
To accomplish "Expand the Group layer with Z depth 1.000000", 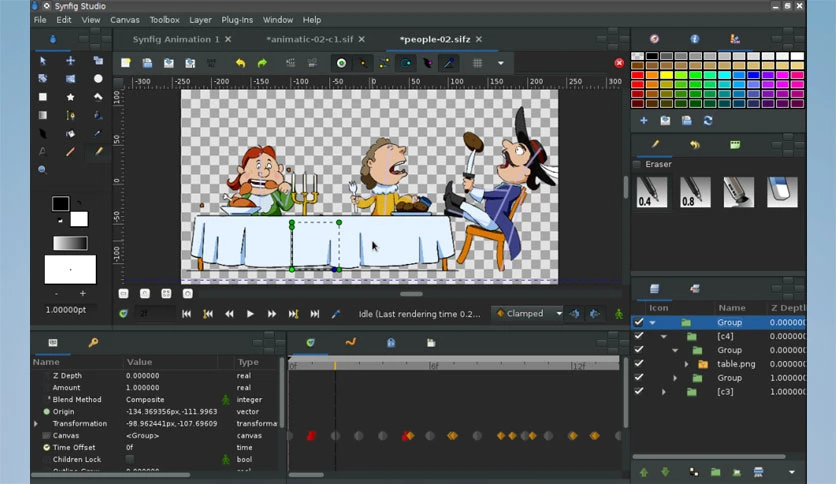I will (675, 378).
